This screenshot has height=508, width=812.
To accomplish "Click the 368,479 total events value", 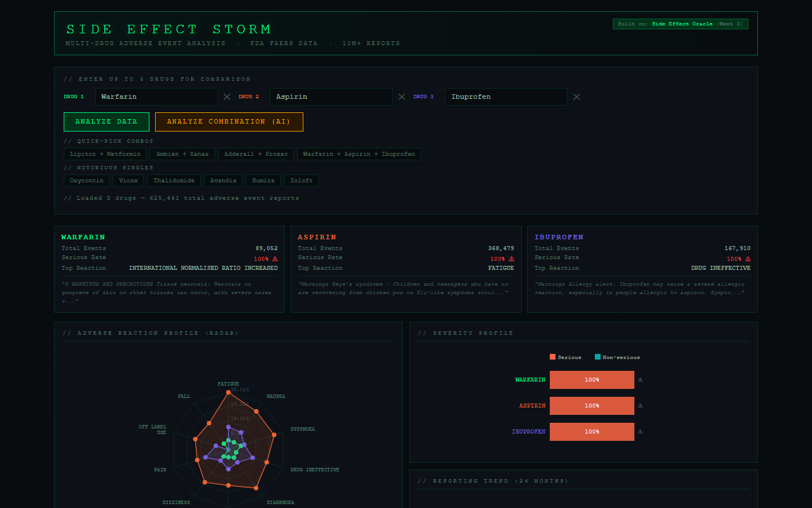I will tap(501, 248).
